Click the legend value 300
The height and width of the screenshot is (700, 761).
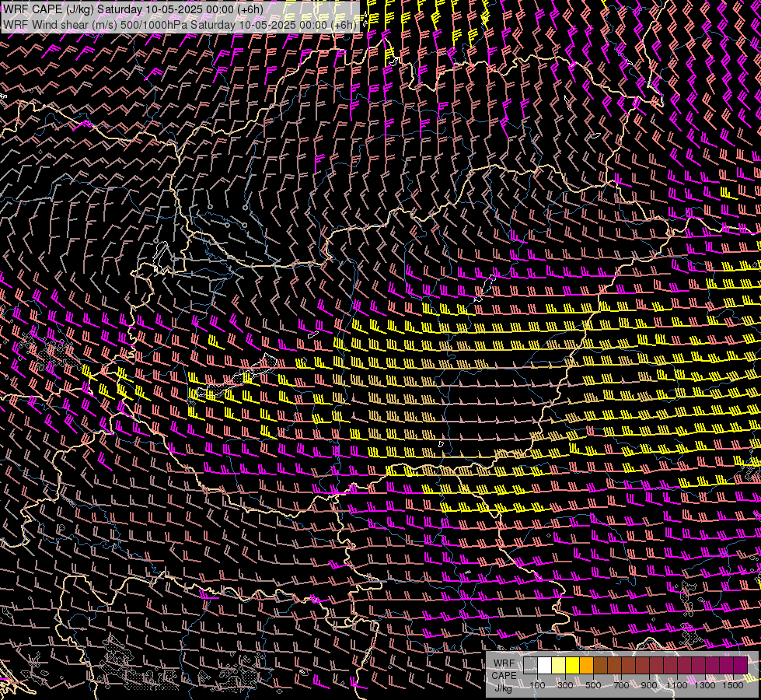(x=565, y=685)
